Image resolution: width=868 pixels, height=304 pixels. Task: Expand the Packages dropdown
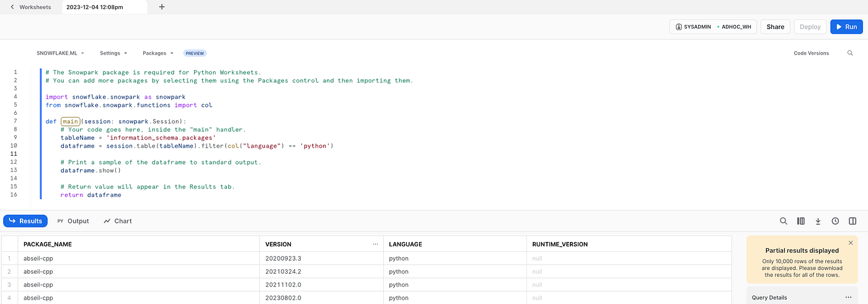point(158,53)
